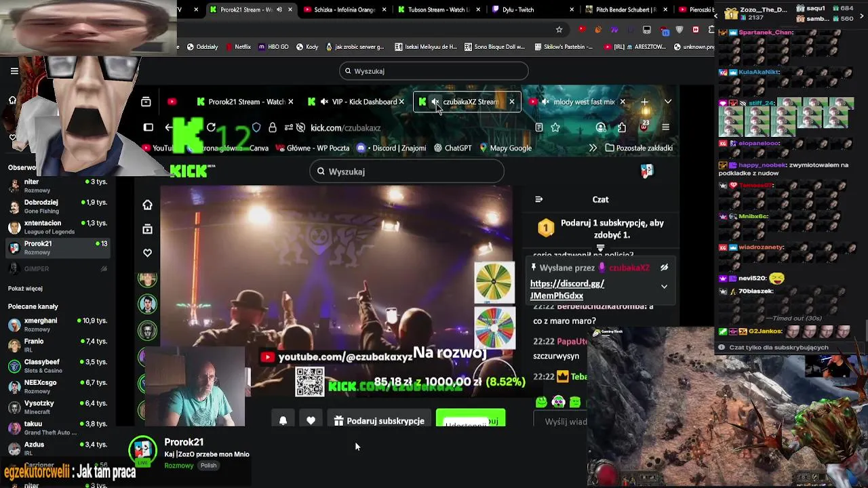Unmute the VIP - Kick Dashboard tab speaker icon
The width and height of the screenshot is (868, 488).
point(324,102)
